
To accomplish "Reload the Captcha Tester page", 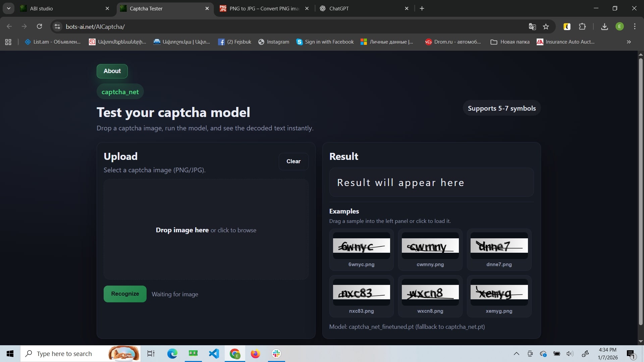I will pos(39,26).
